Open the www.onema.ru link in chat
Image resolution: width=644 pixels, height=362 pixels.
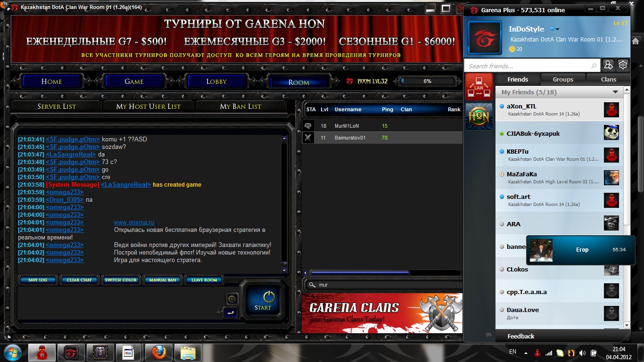coord(134,222)
